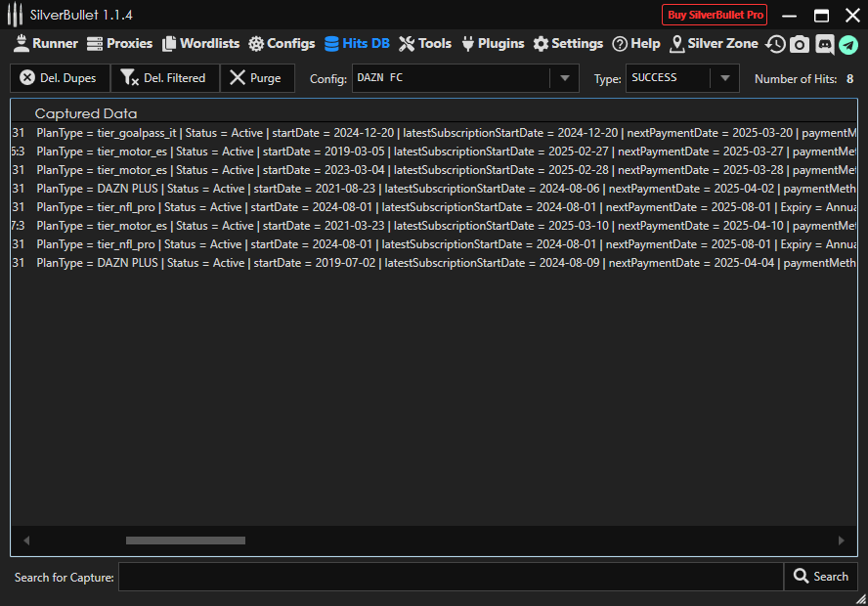Screen dimensions: 868x606
Task: Select the Hits DB tab
Action: tap(357, 44)
